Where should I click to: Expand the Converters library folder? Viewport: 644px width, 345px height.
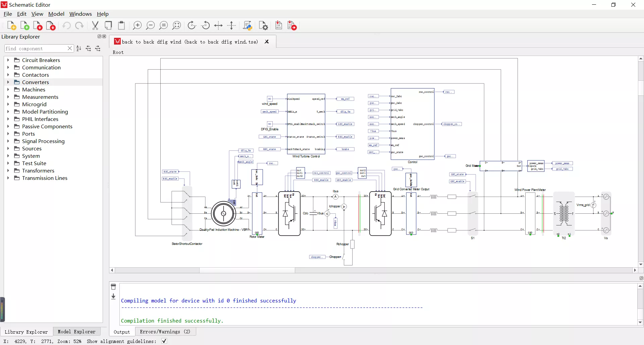pyautogui.click(x=8, y=82)
